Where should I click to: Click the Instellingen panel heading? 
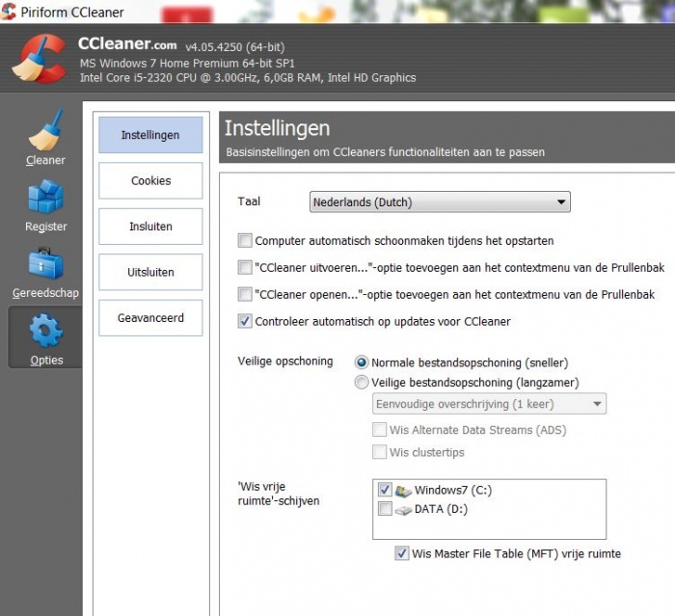(278, 128)
